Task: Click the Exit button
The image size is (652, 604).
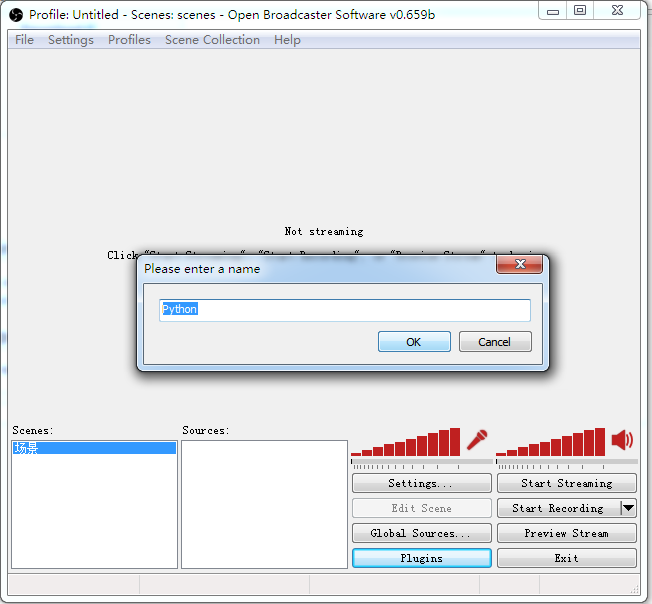Action: [x=567, y=558]
